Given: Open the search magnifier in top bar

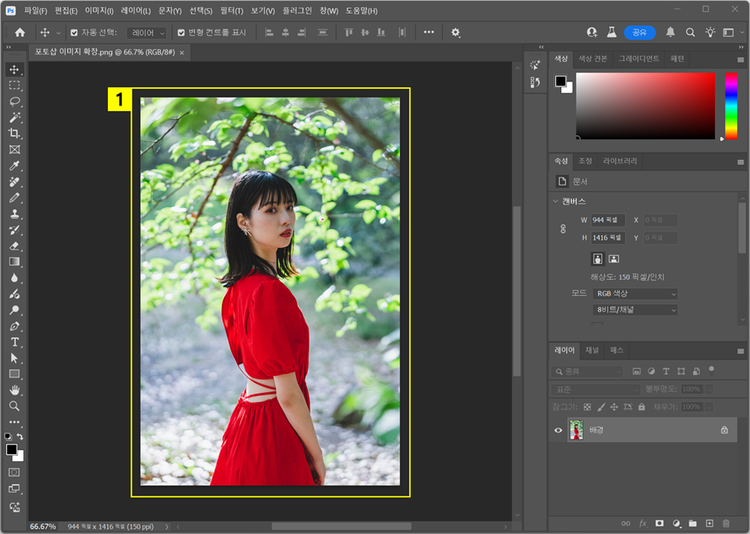Looking at the screenshot, I should click(690, 32).
